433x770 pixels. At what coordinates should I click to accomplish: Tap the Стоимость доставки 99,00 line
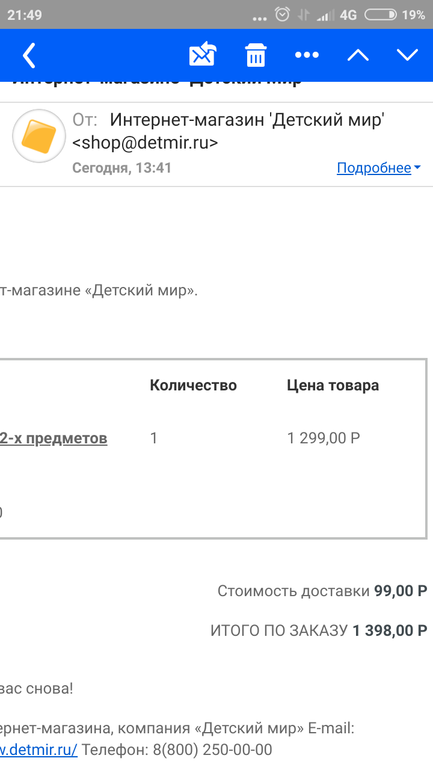click(x=322, y=591)
